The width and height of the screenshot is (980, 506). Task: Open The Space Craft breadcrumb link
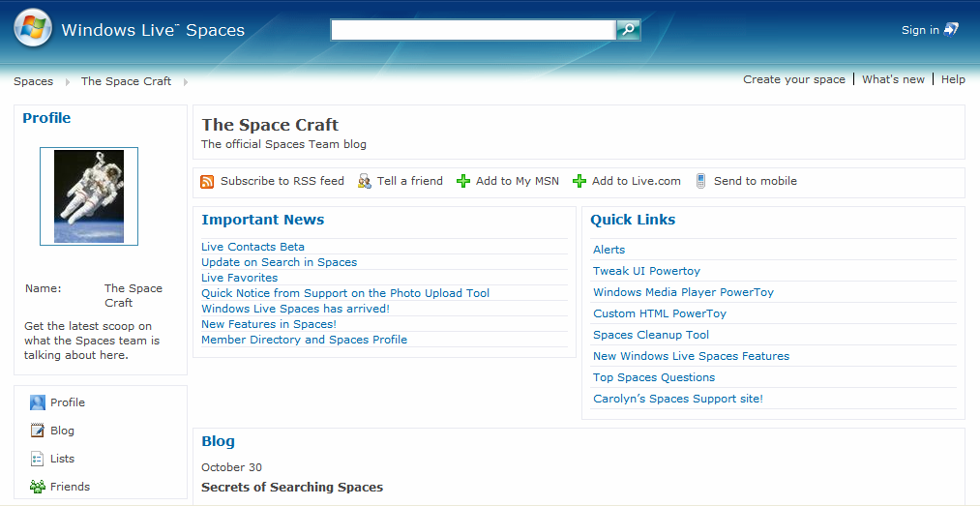[127, 81]
